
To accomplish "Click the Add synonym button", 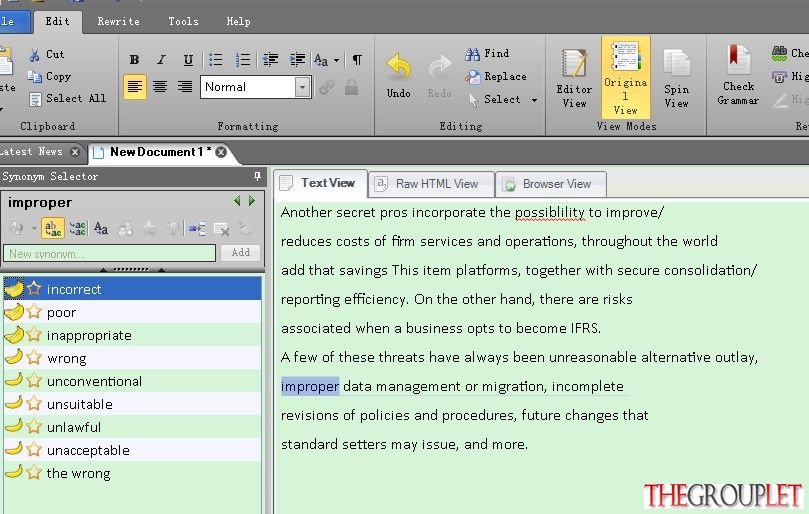I will tap(240, 253).
